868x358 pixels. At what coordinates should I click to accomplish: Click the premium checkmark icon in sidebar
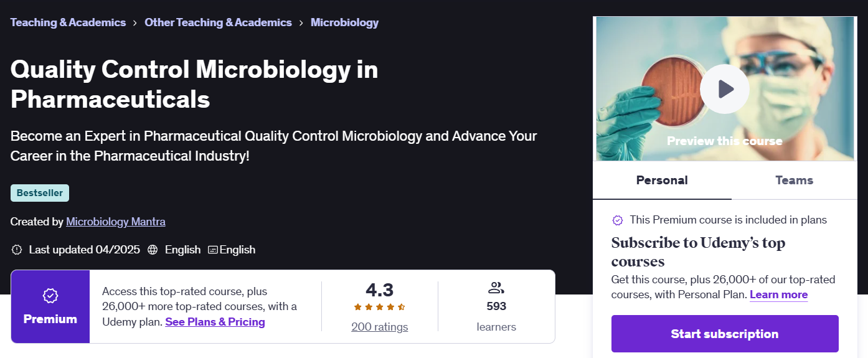(x=618, y=220)
